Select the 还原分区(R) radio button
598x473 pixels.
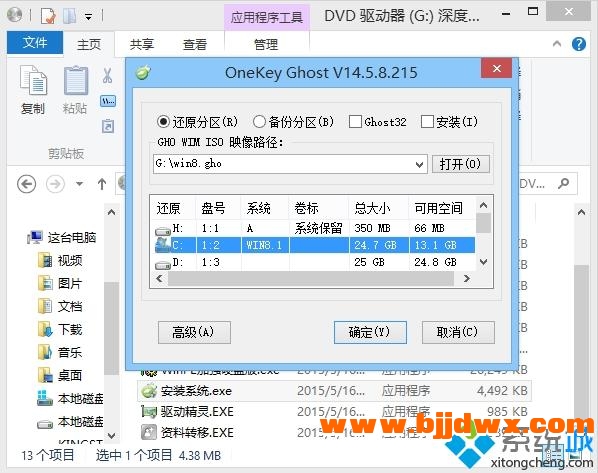click(163, 122)
